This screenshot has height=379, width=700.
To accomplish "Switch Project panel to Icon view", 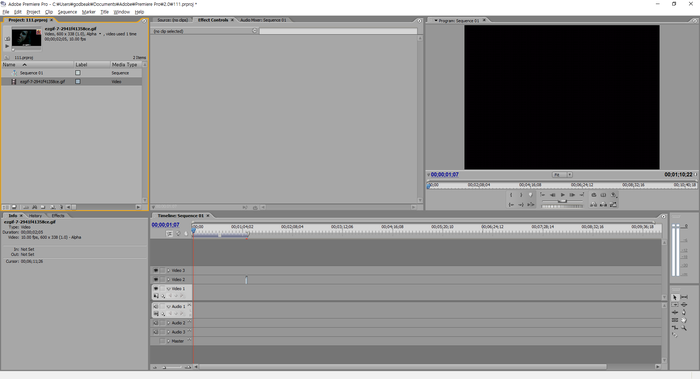I will [x=14, y=207].
